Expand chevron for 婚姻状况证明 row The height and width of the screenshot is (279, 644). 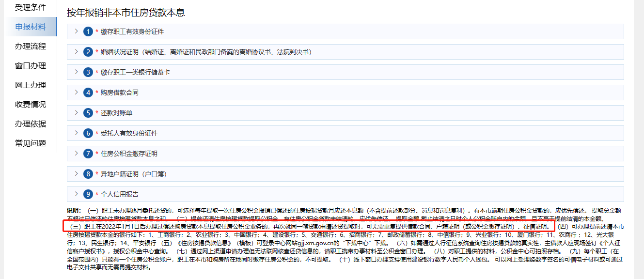(x=76, y=52)
